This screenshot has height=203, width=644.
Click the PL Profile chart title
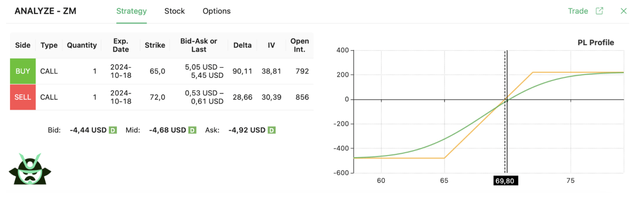pos(595,43)
